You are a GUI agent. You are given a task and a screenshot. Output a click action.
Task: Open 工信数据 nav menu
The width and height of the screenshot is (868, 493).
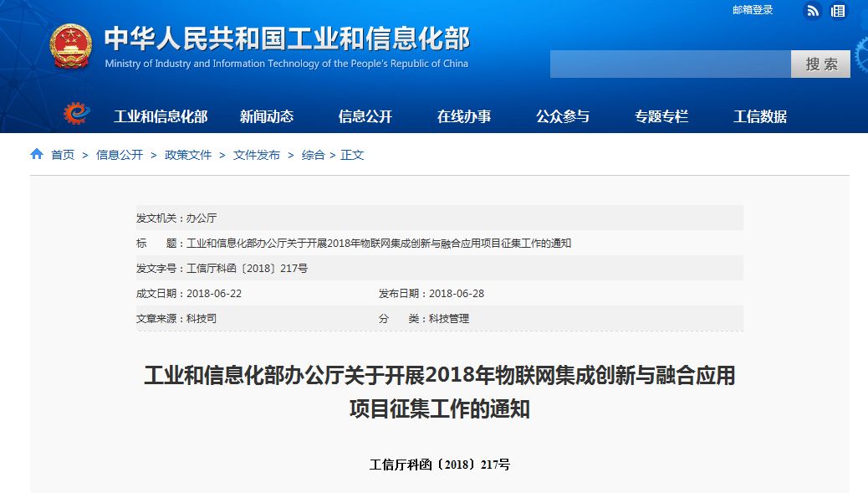click(760, 116)
